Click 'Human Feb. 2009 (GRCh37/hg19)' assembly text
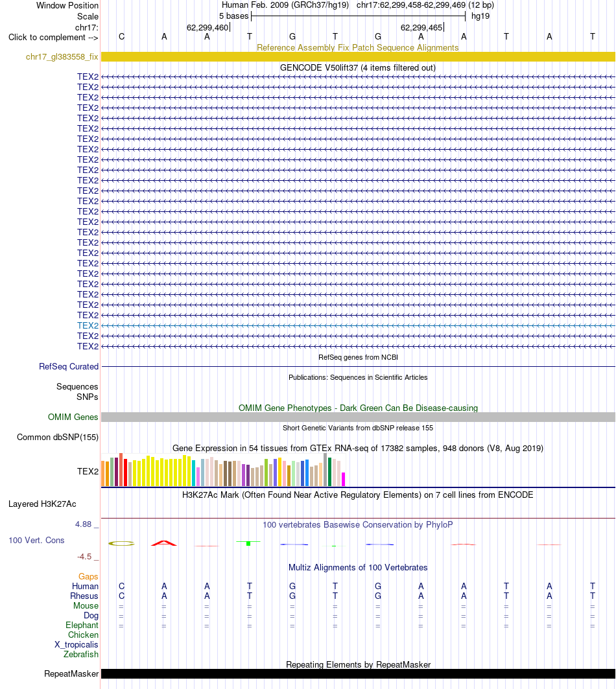This screenshot has width=616, height=689. (x=285, y=5)
